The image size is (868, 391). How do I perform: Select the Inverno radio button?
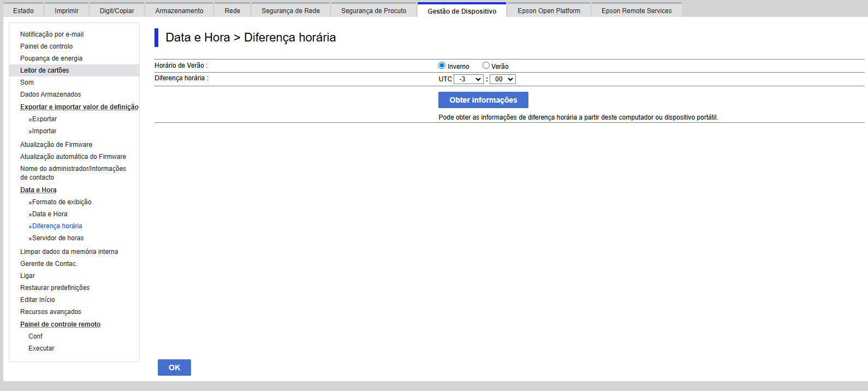[442, 66]
